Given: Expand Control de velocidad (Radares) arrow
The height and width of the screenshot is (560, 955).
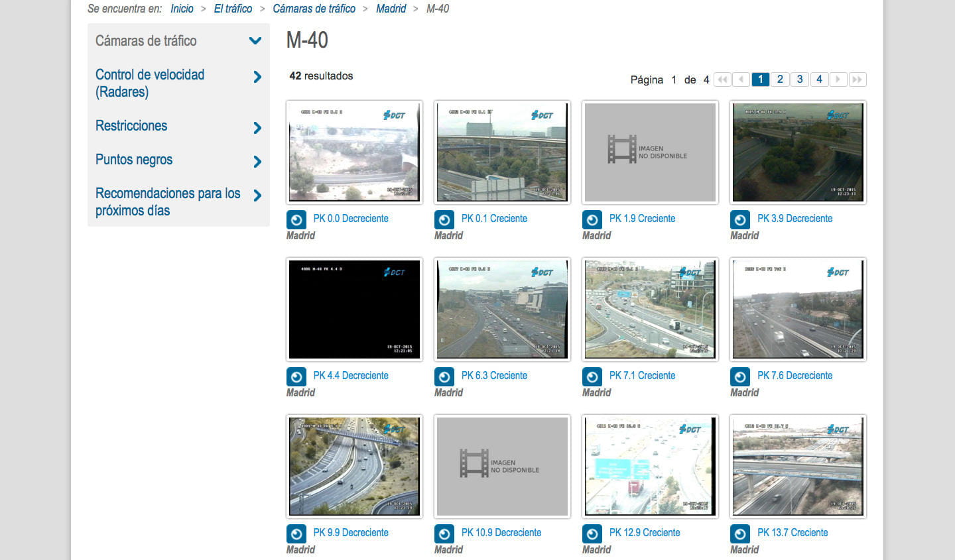Looking at the screenshot, I should pyautogui.click(x=257, y=78).
